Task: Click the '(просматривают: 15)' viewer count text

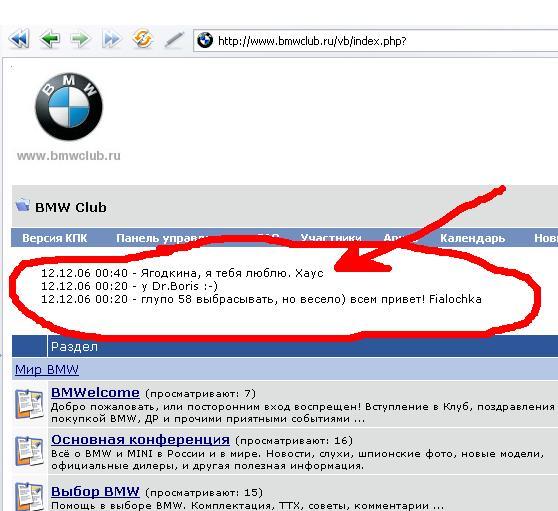Action: coord(204,492)
